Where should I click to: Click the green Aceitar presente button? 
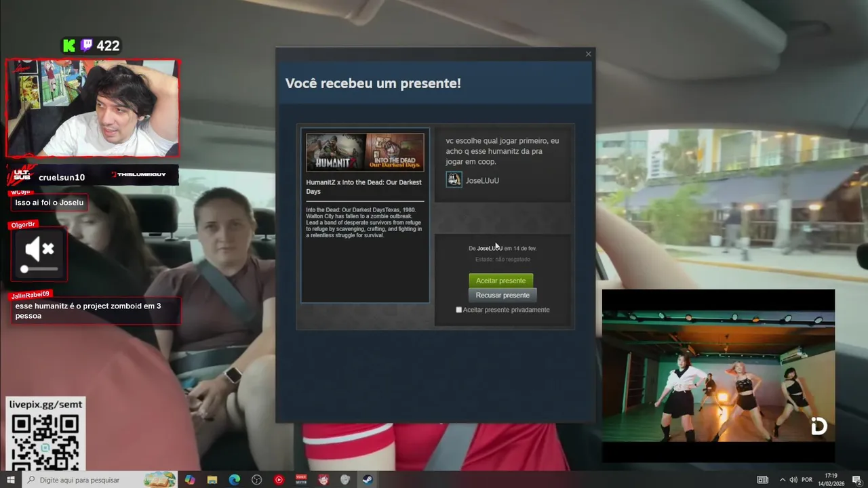[x=500, y=281]
